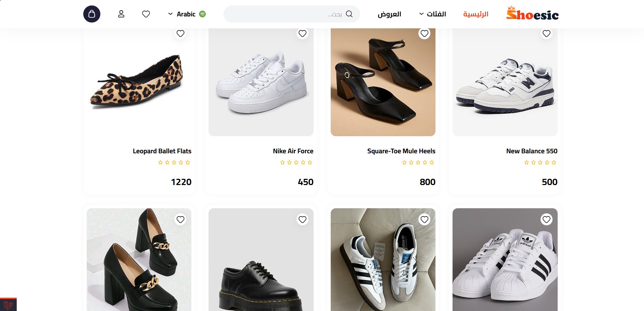
Task: Toggle favorite heart on Nike Air Force
Action: 302,33
